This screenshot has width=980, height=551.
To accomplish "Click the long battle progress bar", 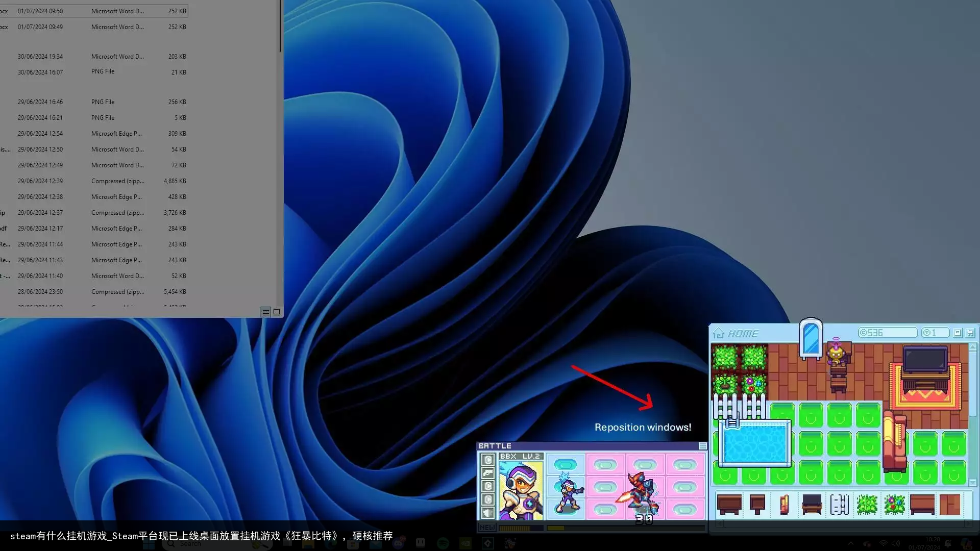I will click(x=625, y=528).
